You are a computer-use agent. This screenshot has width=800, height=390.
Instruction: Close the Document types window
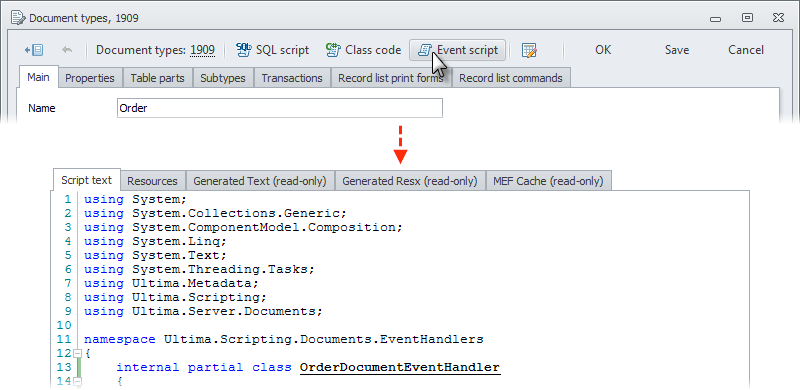point(778,18)
